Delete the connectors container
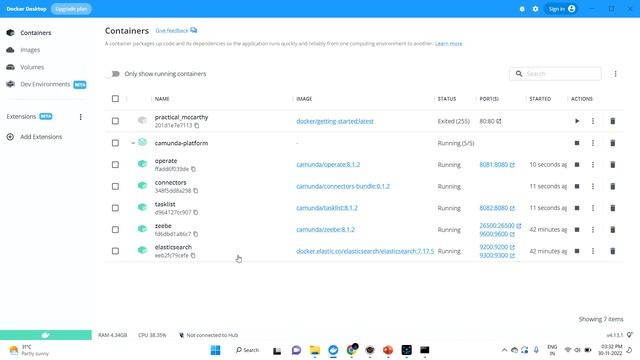Viewport: 640px width, 360px height. (x=613, y=187)
